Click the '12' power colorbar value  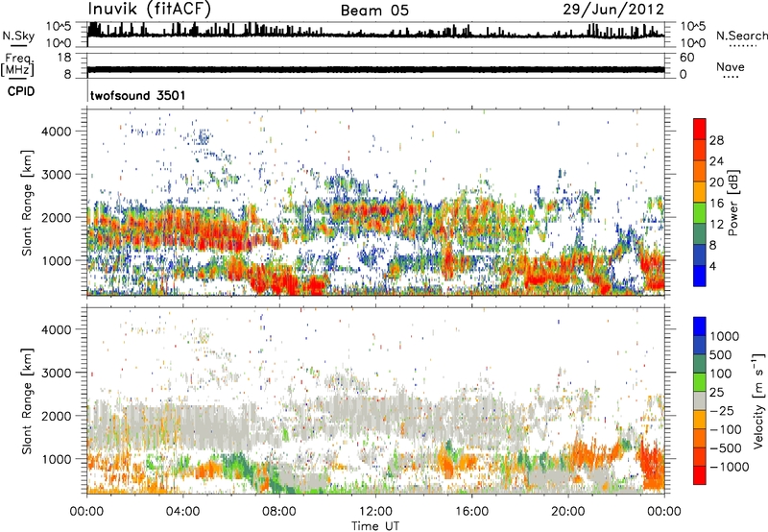point(716,224)
